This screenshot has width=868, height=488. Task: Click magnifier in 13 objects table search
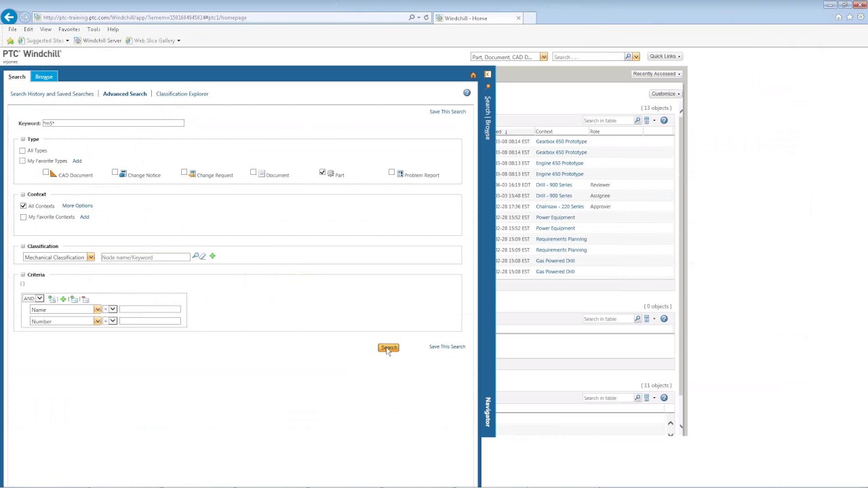pos(637,121)
